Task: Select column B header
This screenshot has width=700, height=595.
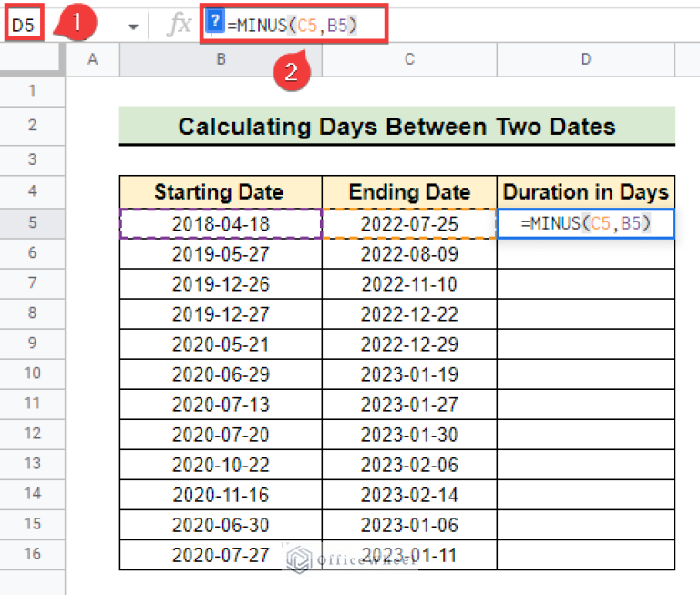Action: (x=221, y=59)
